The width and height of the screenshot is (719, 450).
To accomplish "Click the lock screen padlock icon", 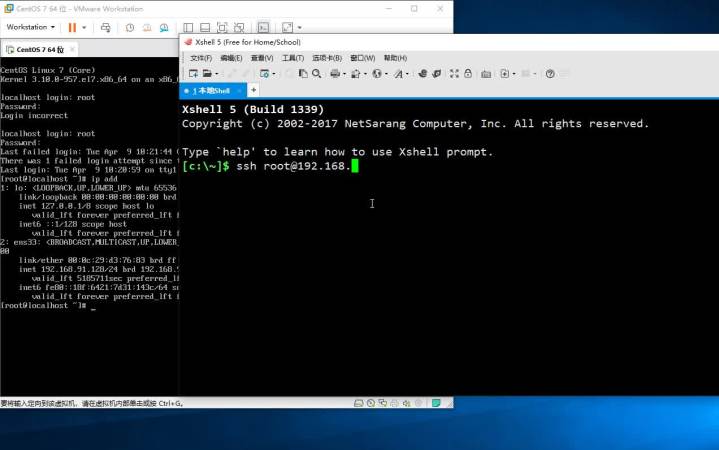I will [x=468, y=73].
